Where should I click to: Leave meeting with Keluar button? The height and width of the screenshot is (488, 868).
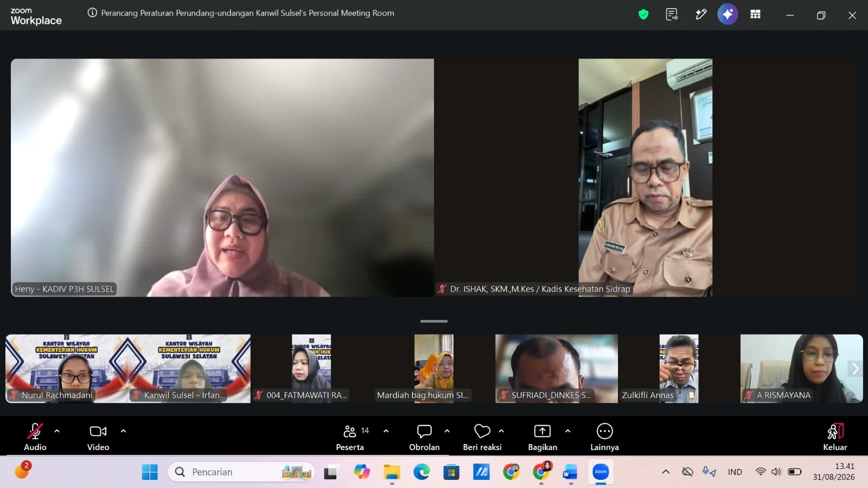click(x=835, y=437)
